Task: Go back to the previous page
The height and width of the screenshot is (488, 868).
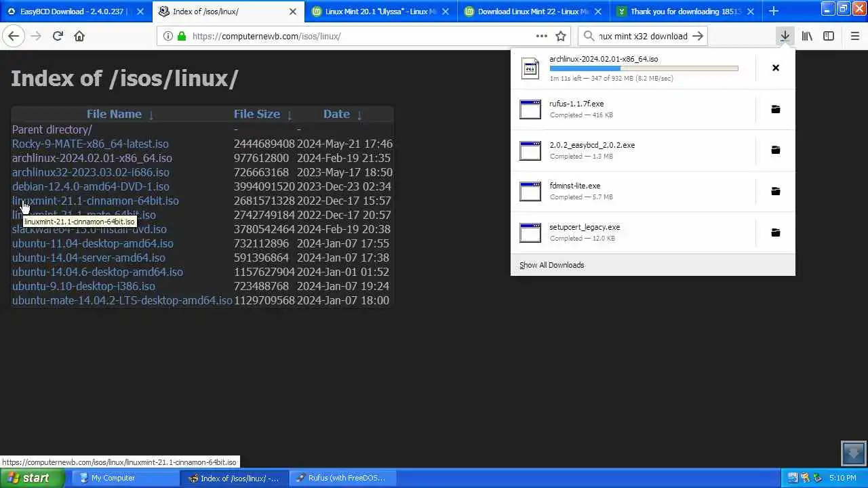Action: point(14,36)
